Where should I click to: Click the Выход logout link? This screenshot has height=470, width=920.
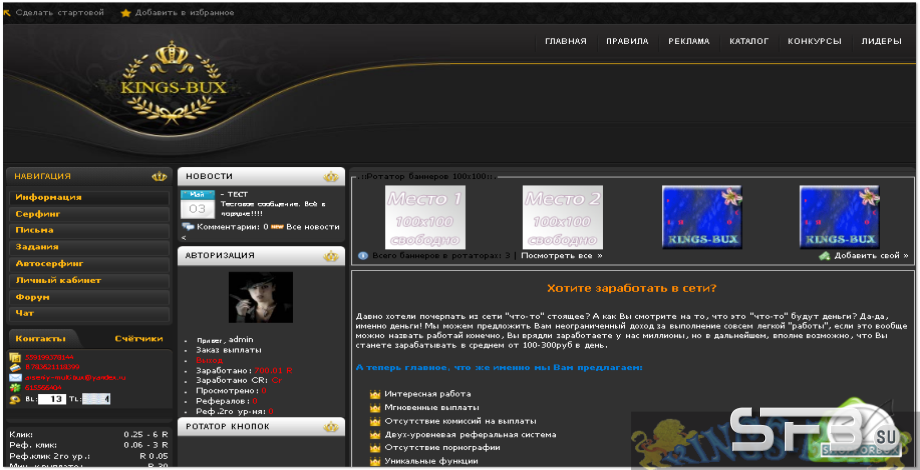click(209, 360)
